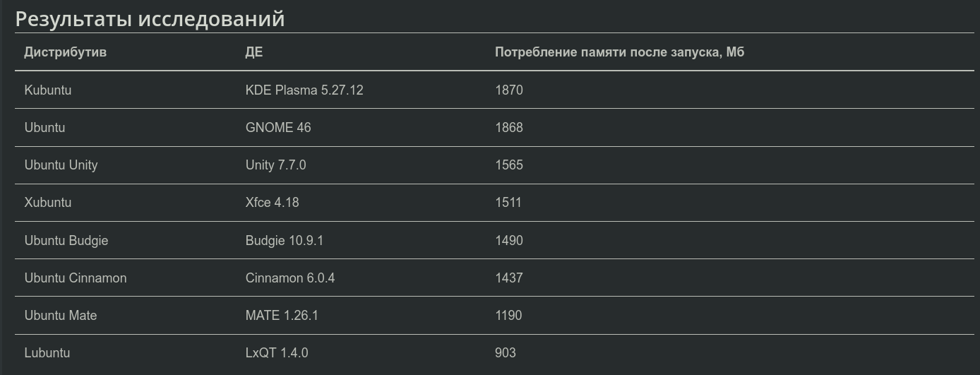Click the Xfce 4.18 cell

tap(272, 203)
